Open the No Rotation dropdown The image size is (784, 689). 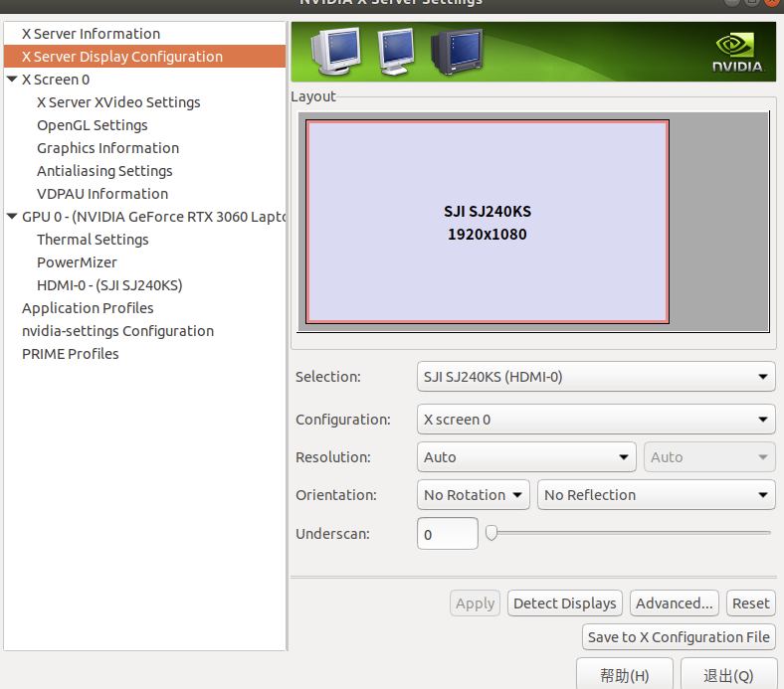[x=473, y=495]
